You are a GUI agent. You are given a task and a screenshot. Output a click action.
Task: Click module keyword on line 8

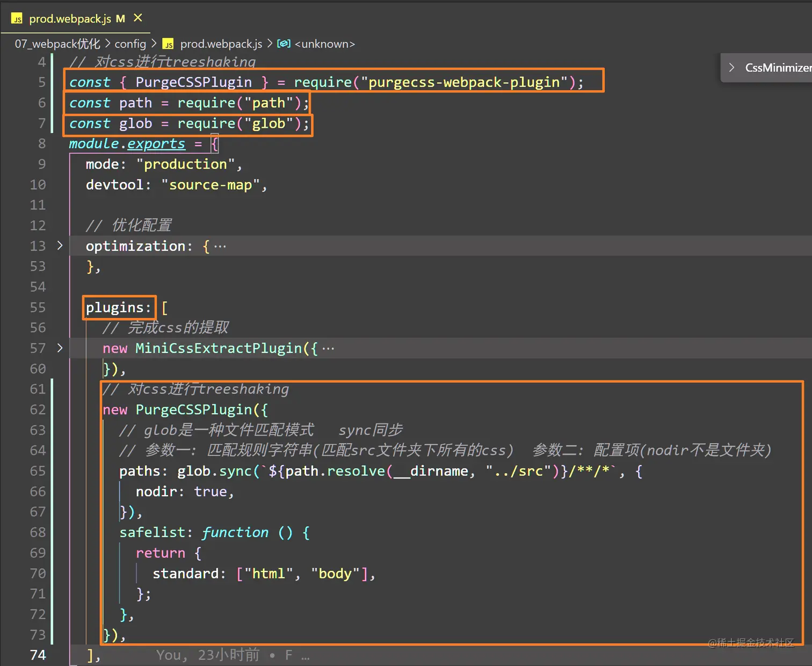click(94, 144)
